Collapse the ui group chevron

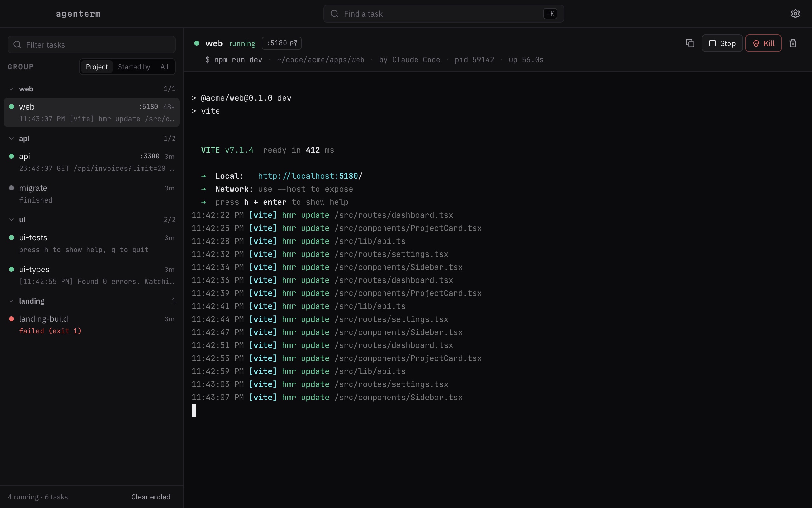point(11,220)
